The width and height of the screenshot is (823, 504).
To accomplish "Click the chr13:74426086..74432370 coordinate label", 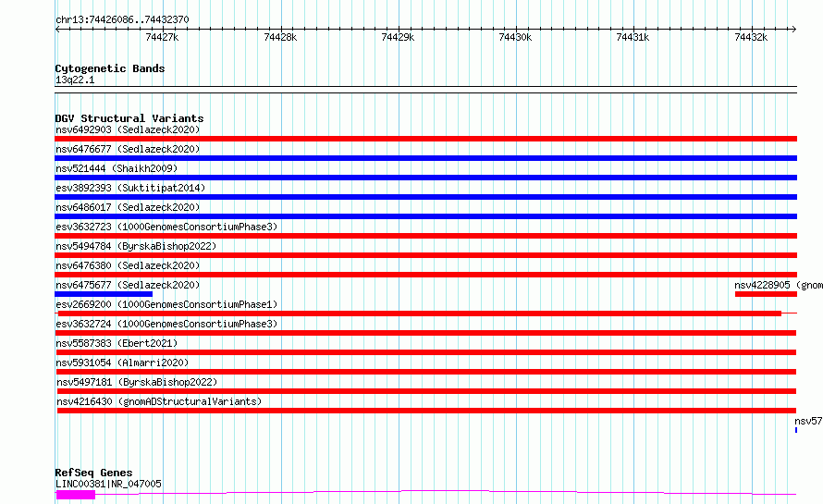I will pyautogui.click(x=122, y=19).
